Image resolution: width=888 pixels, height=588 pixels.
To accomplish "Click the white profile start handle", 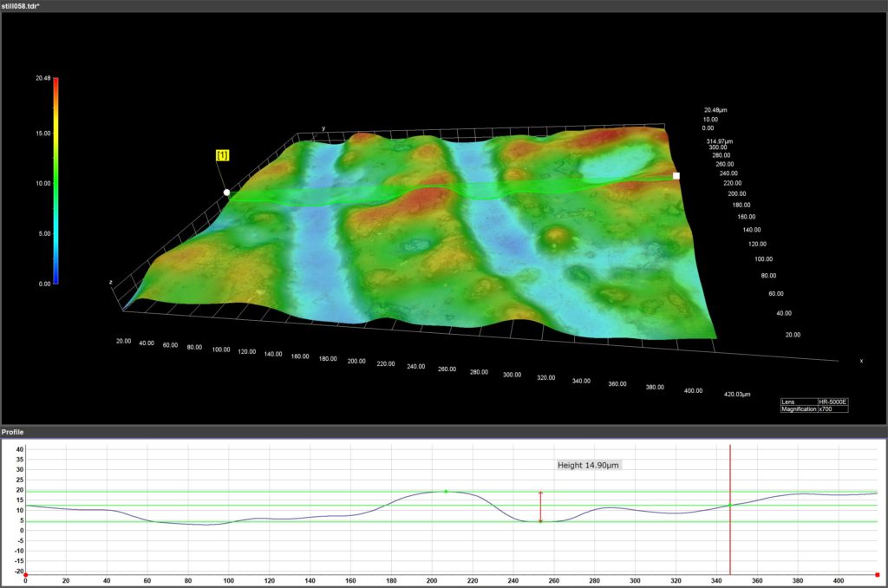I will coord(227,191).
